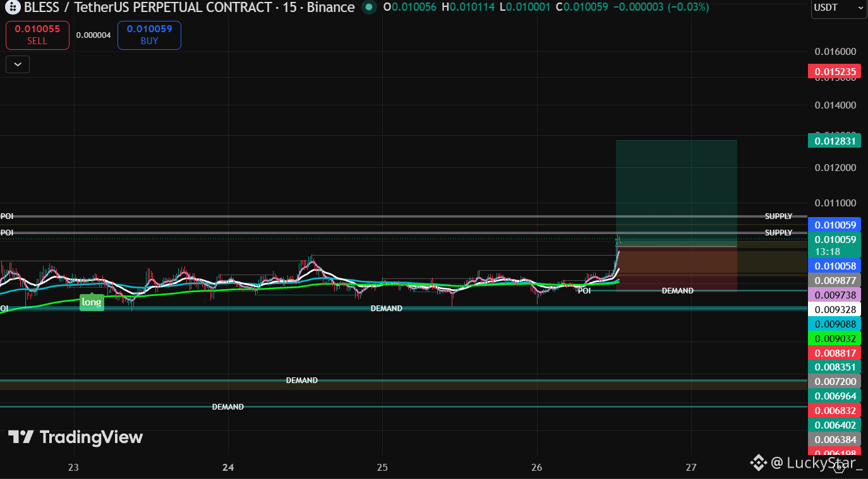Click the spread value 0.000004
Viewport: 868px width, 479px height.
[93, 35]
